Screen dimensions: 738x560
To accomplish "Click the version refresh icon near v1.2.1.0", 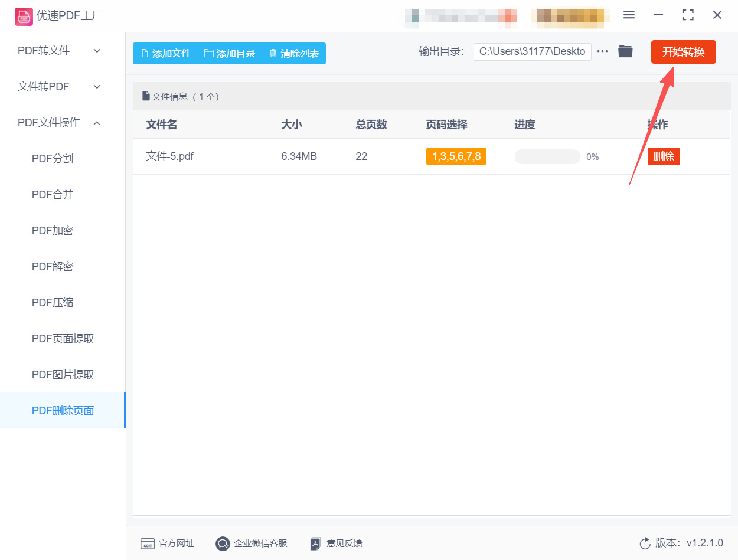I will (644, 543).
